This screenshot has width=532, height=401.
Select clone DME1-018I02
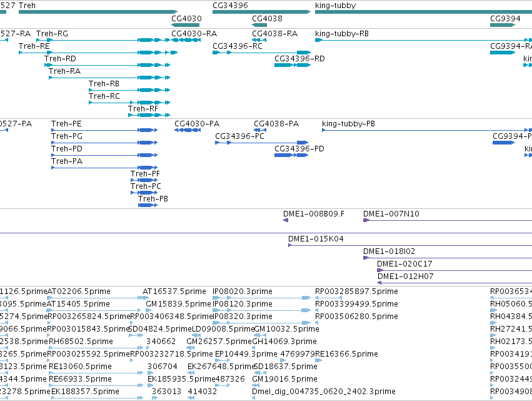click(x=448, y=258)
